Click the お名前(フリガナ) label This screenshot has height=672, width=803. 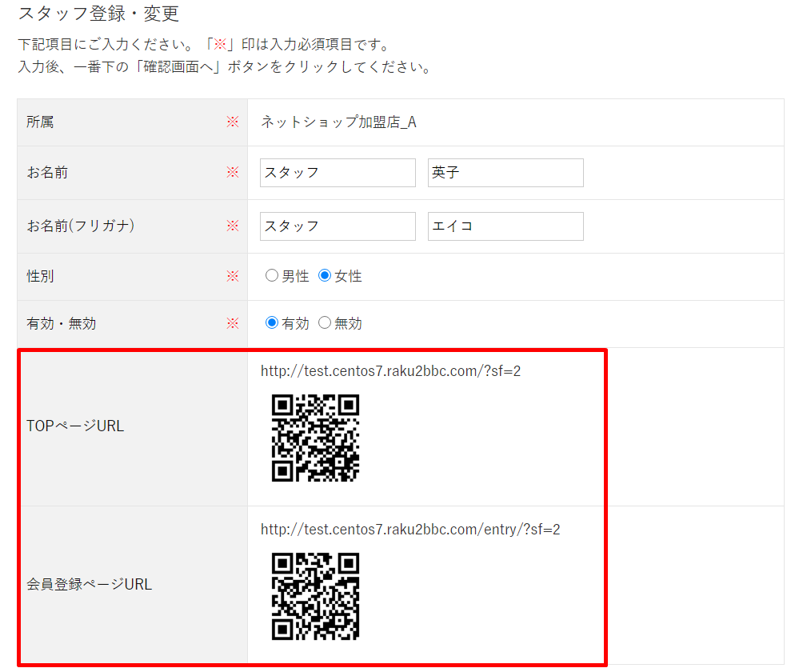coord(81,226)
